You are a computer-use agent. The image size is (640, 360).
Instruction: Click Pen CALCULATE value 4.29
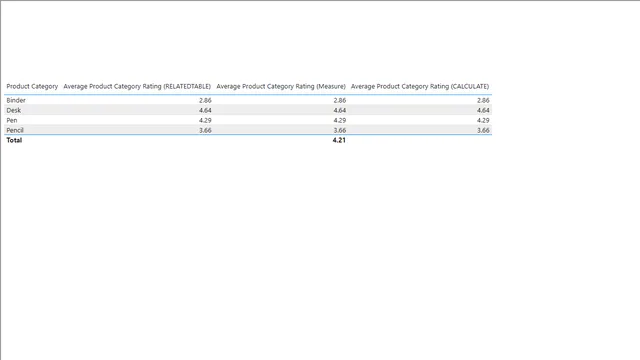483,120
